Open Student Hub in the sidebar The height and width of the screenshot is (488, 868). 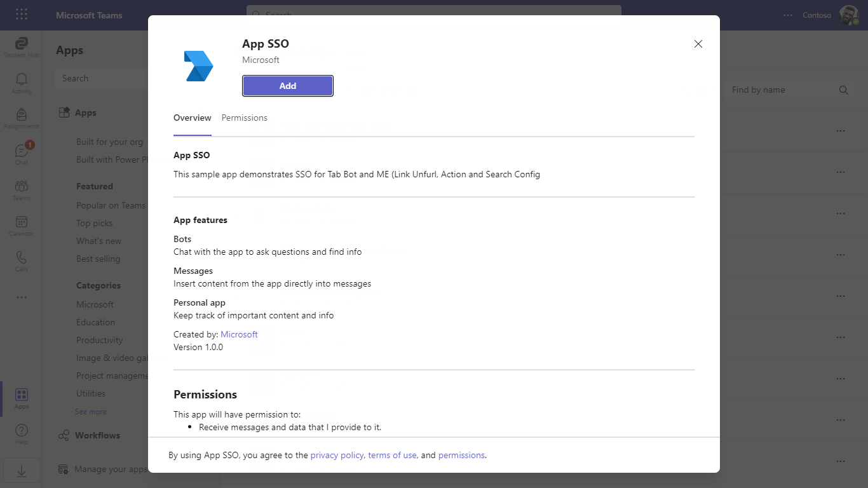pyautogui.click(x=22, y=47)
